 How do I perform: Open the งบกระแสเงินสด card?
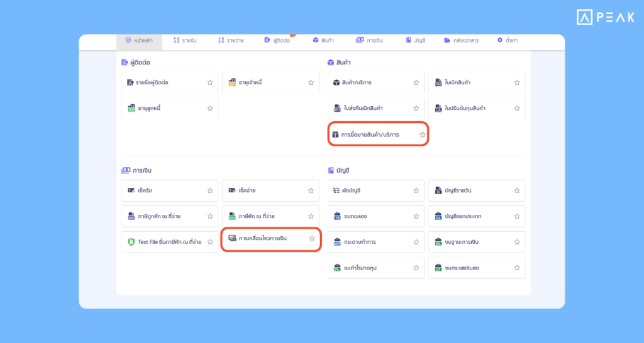[477, 268]
